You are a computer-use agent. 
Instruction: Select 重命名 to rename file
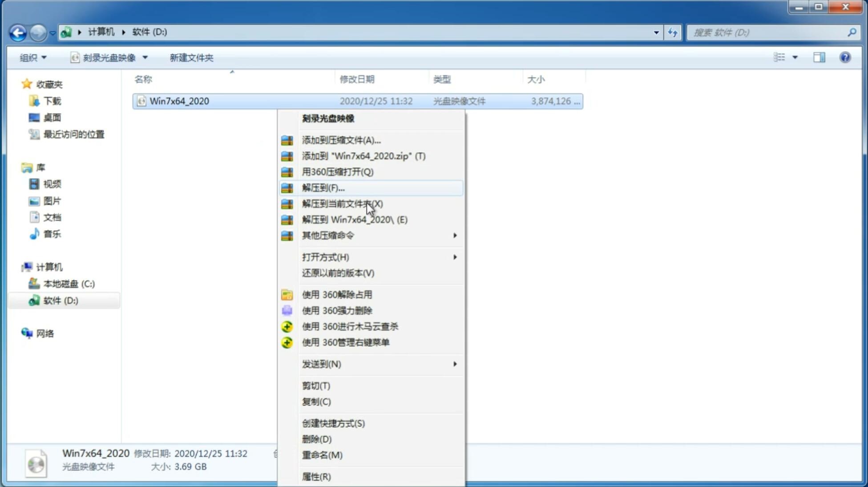pyautogui.click(x=323, y=455)
